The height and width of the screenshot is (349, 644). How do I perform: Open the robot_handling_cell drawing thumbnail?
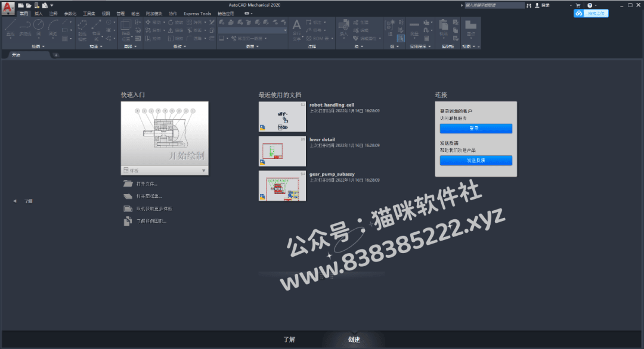282,117
